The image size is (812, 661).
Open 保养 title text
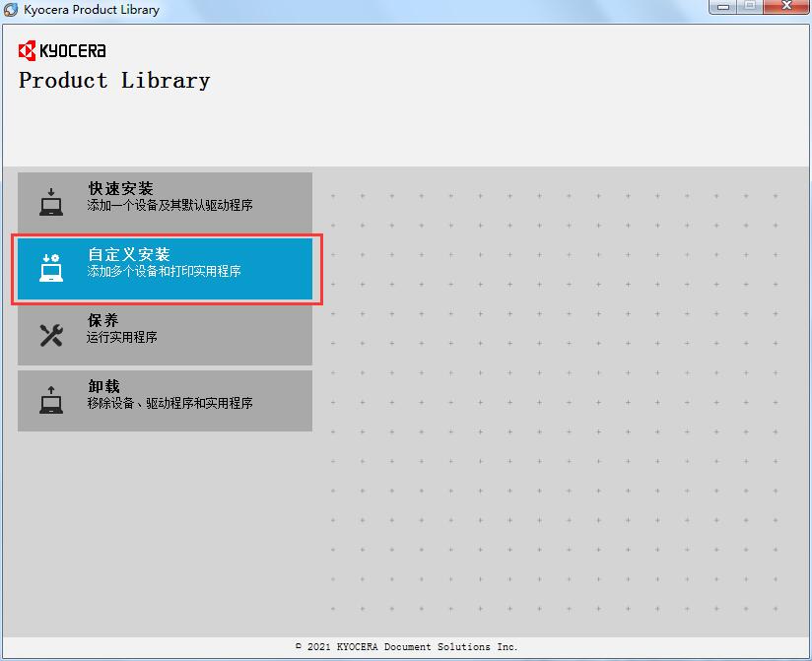103,320
